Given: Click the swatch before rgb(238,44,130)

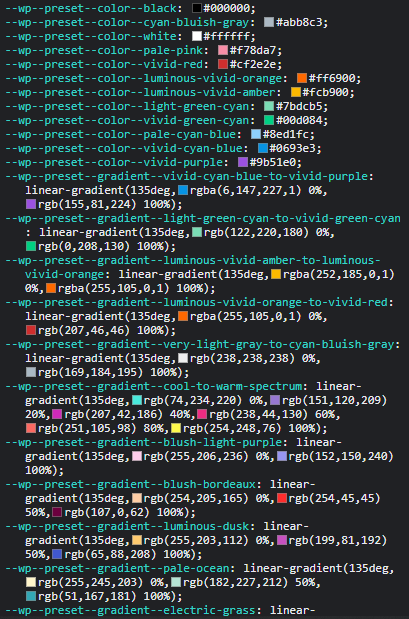Looking at the screenshot, I should [203, 415].
